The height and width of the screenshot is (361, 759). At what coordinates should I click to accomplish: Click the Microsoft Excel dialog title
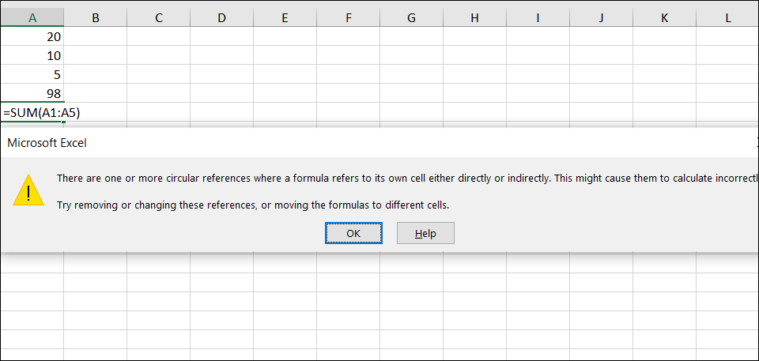47,143
